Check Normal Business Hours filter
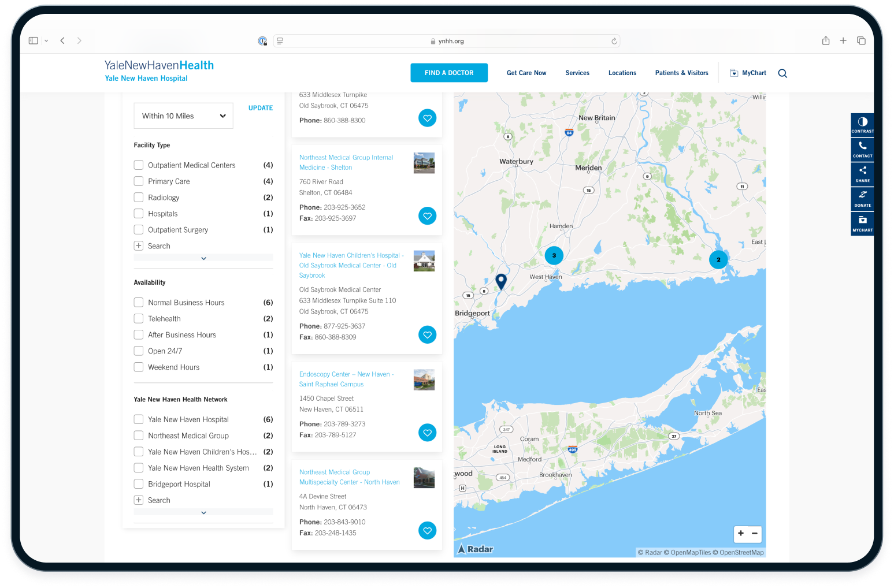Screen dimensions: 894x588 coord(139,303)
